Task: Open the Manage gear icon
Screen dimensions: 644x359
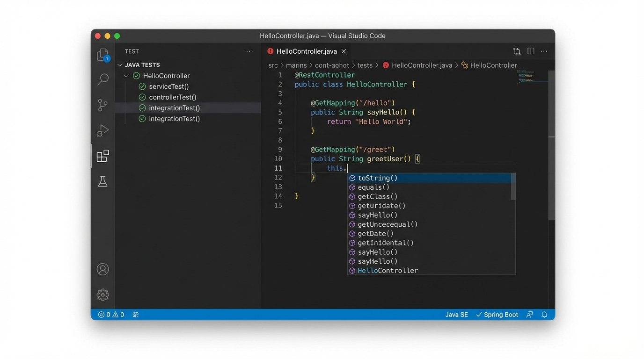Action: [102, 295]
